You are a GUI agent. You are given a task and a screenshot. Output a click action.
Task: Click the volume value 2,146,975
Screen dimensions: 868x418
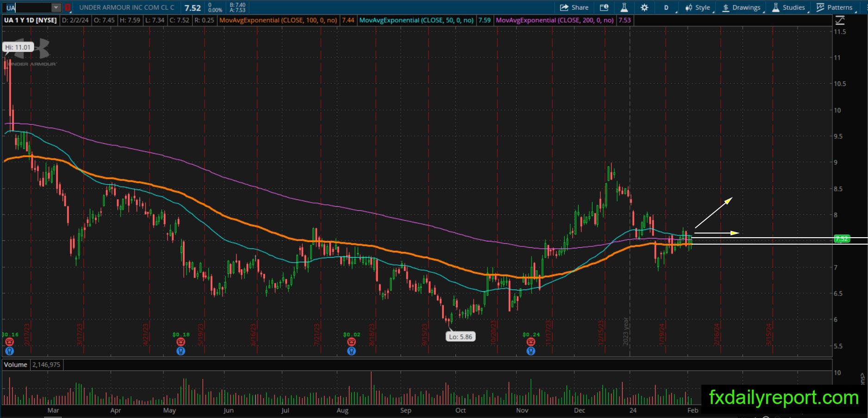46,365
